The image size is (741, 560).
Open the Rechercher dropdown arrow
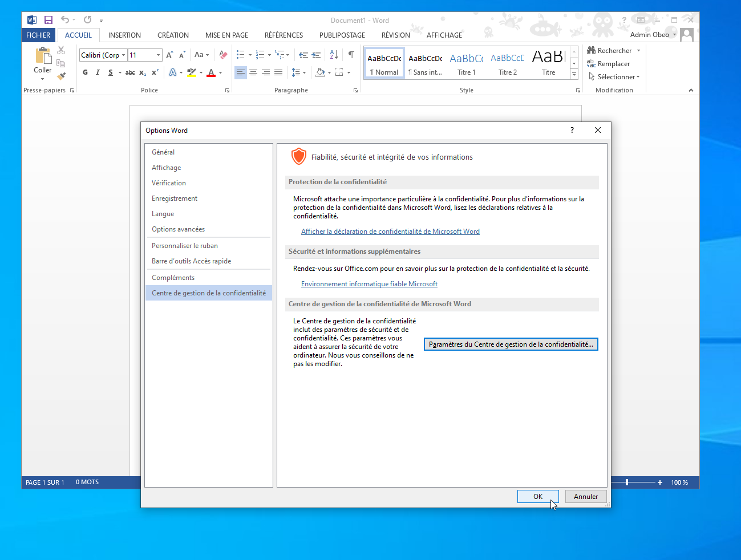point(638,51)
